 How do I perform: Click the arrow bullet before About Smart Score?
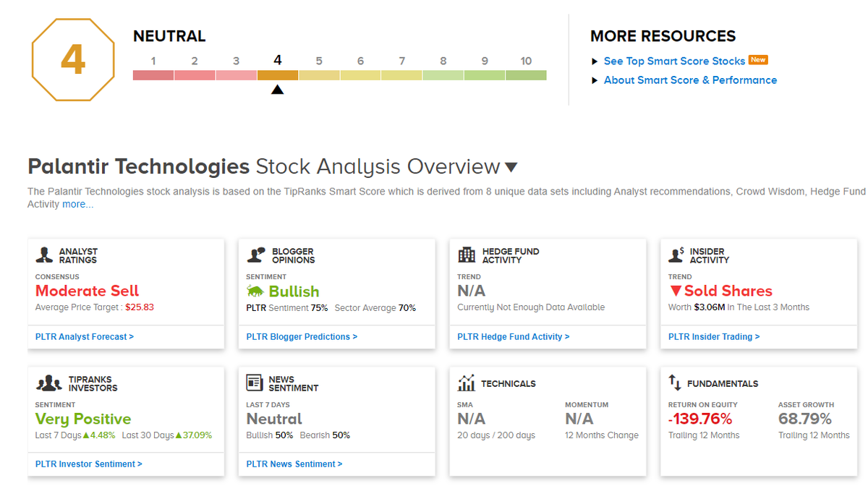pos(595,80)
